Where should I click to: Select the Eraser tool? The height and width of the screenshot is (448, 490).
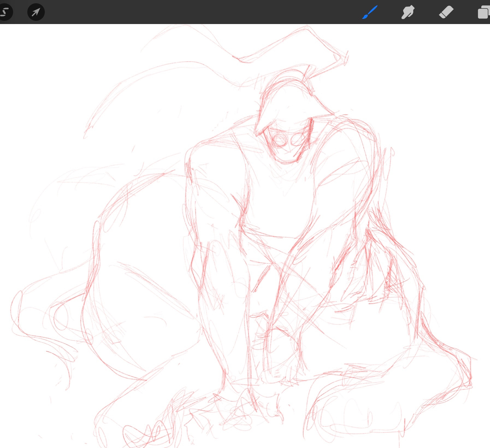point(446,12)
